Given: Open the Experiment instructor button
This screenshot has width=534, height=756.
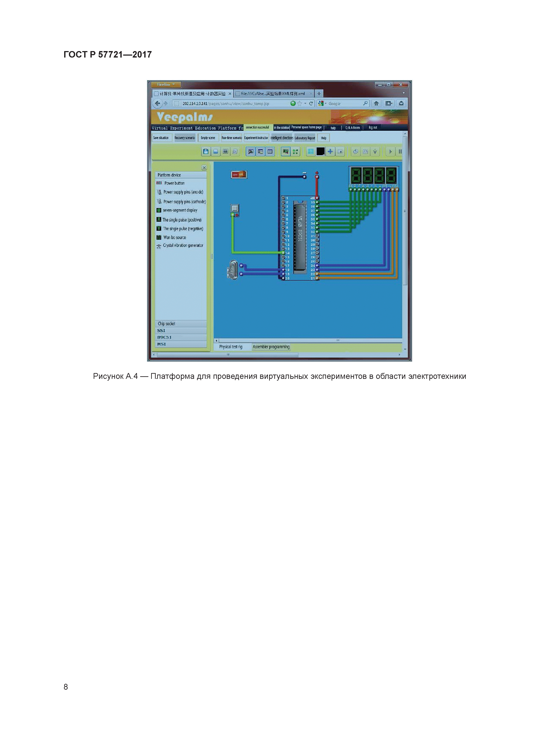Looking at the screenshot, I should 256,138.
